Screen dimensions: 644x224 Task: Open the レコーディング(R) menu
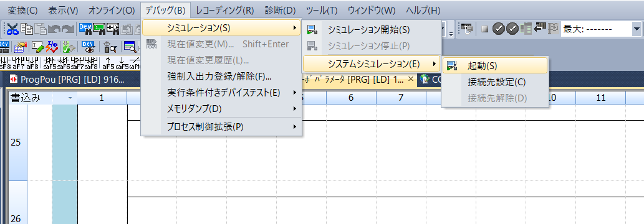pyautogui.click(x=224, y=10)
